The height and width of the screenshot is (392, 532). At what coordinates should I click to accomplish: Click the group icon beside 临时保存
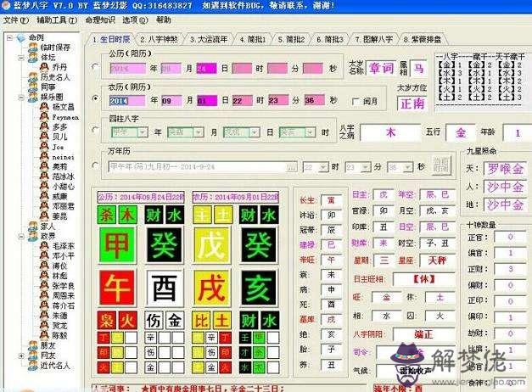click(x=33, y=48)
